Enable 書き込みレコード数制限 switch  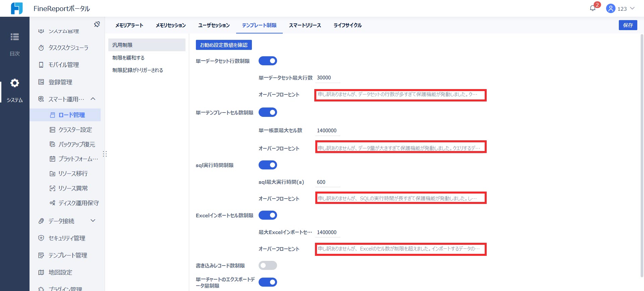(x=268, y=266)
